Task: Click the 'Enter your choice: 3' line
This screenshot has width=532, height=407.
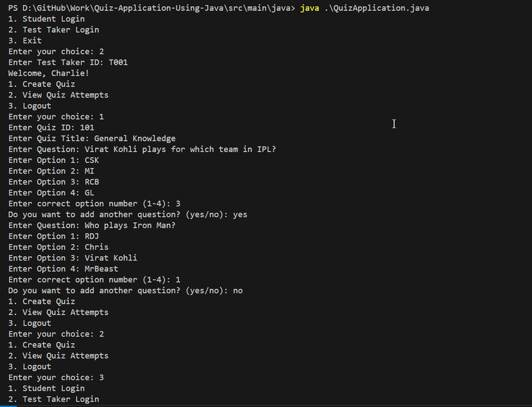Action: 56,377
